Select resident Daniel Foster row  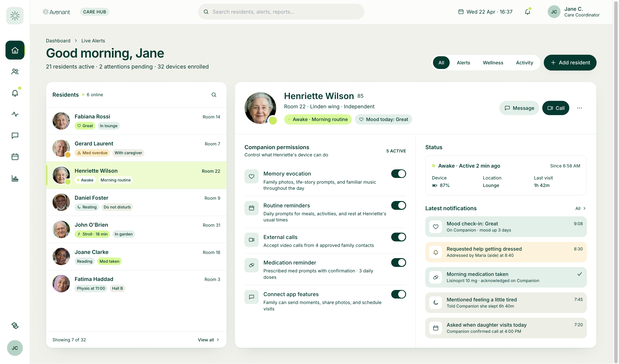tap(136, 202)
